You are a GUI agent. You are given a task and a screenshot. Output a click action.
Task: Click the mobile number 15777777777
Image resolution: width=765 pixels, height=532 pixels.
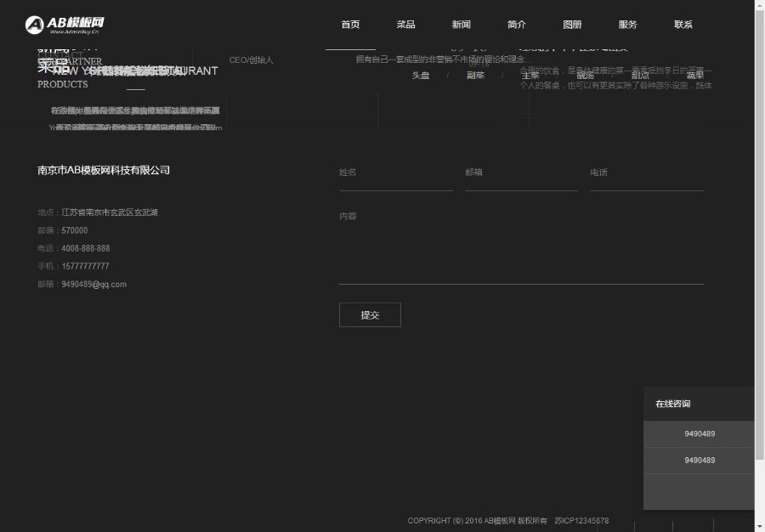point(85,266)
